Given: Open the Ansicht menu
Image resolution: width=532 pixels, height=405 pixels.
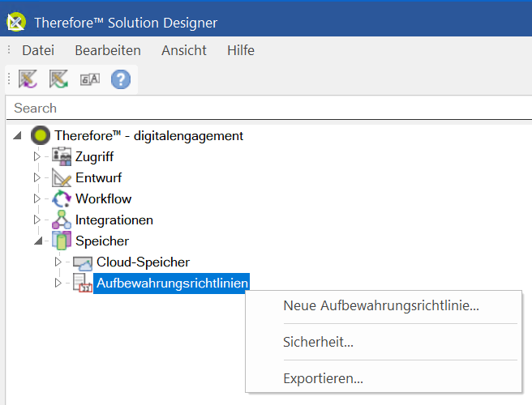Looking at the screenshot, I should 184,50.
